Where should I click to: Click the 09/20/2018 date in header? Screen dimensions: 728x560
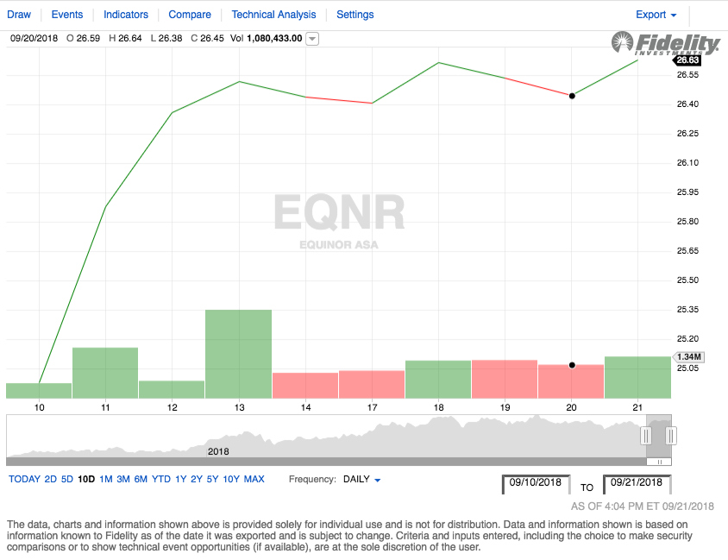pyautogui.click(x=34, y=38)
